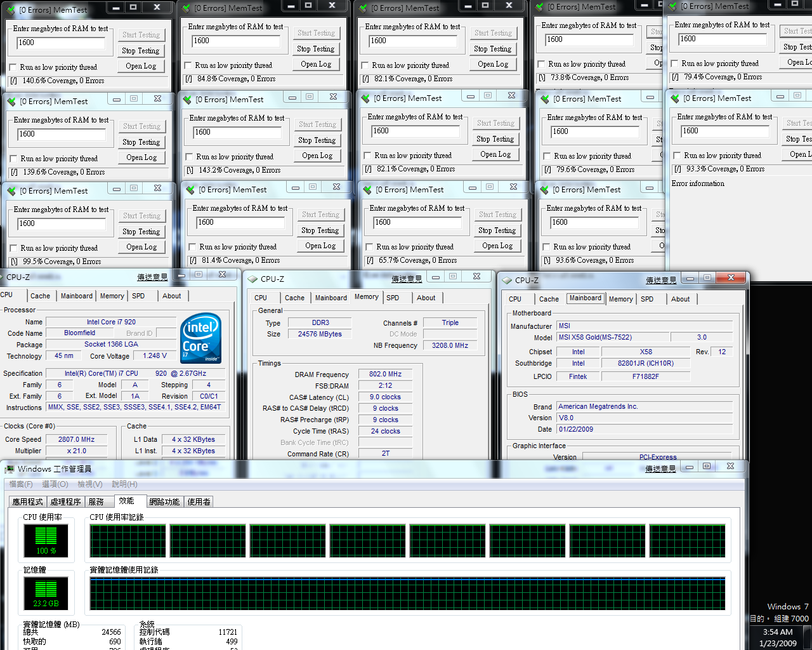Click MemTest title icon in 79.6% coverage window
Image resolution: width=812 pixels, height=650 pixels.
click(x=545, y=99)
